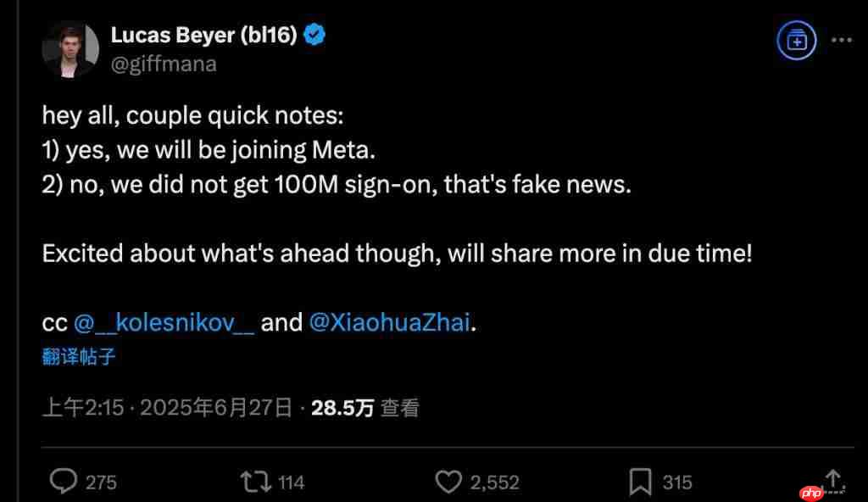868x502 pixels.
Task: Like the post with the heart icon
Action: pyautogui.click(x=448, y=482)
